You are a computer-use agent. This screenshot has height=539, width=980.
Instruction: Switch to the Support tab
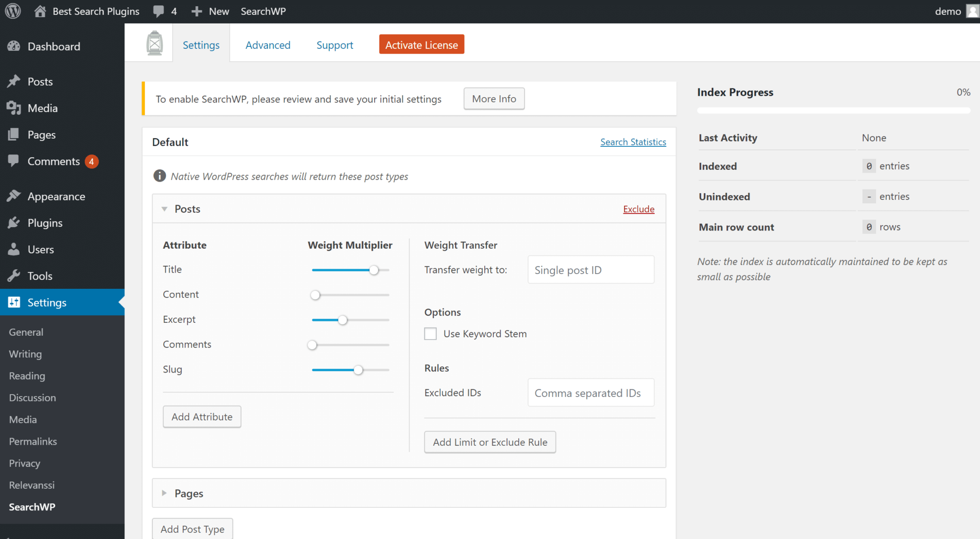click(x=334, y=45)
